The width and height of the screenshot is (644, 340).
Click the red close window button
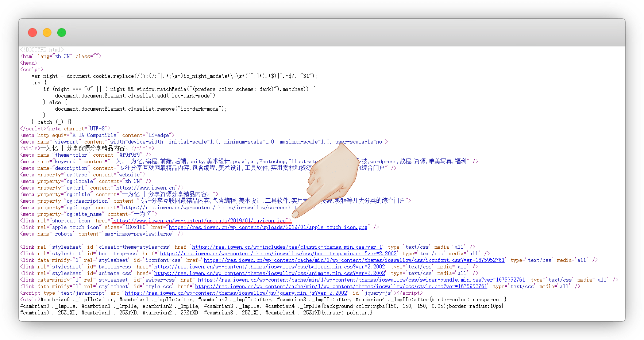tap(32, 33)
